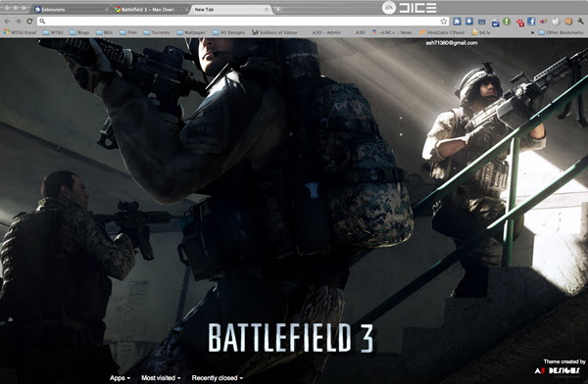Switch to the Extensions tab
This screenshot has height=384, width=588.
click(70, 10)
